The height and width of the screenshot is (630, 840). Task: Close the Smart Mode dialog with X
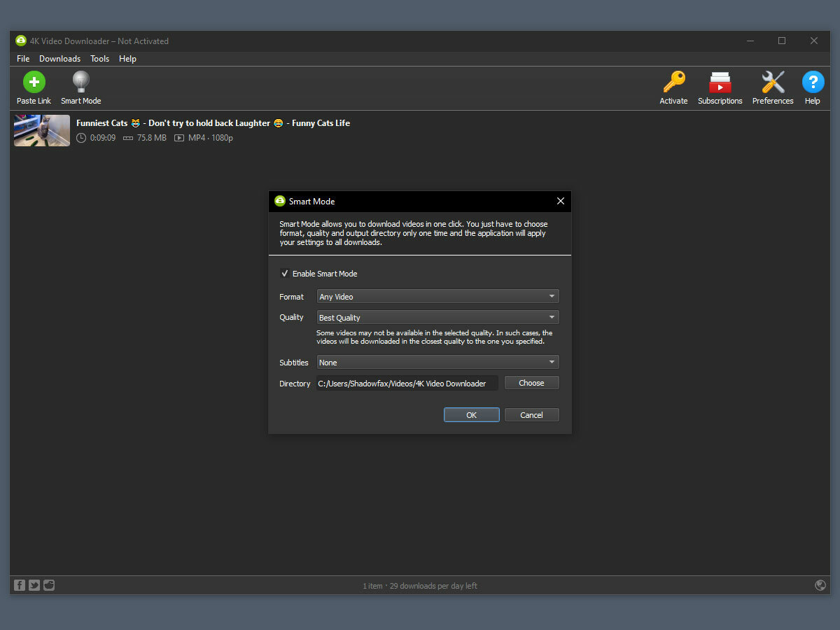pyautogui.click(x=560, y=201)
